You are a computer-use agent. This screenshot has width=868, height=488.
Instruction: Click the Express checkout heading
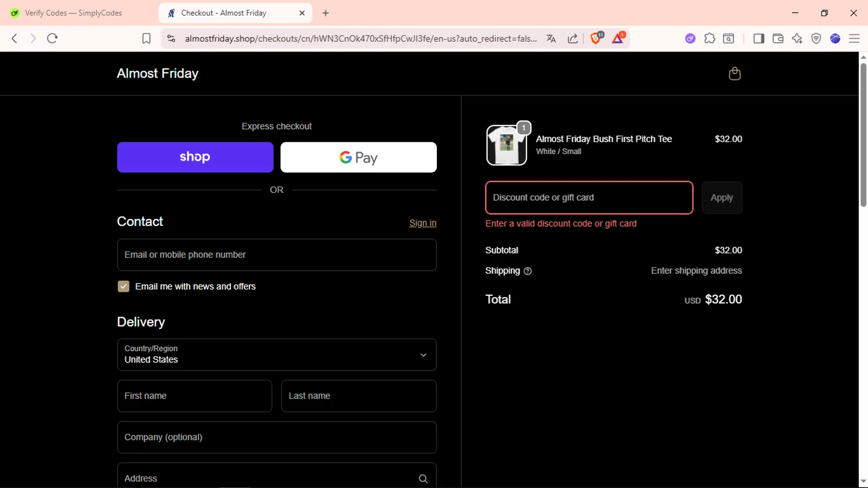coord(277,126)
